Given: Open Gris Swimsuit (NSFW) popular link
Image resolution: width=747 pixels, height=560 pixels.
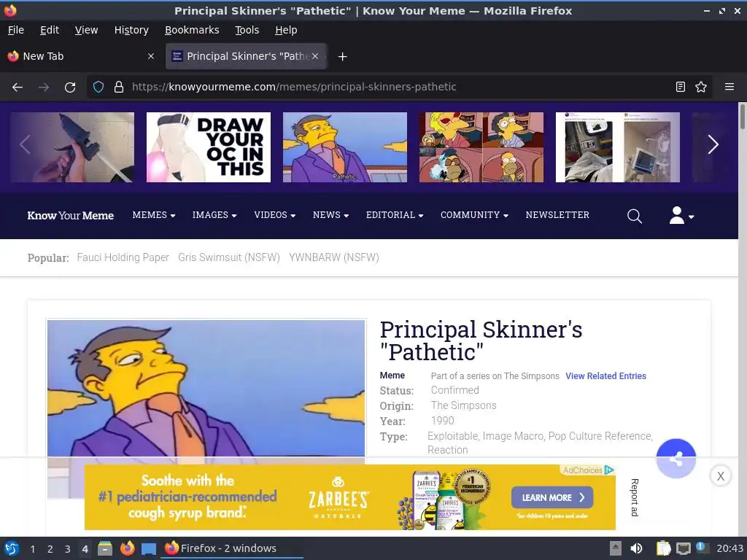Looking at the screenshot, I should [228, 257].
